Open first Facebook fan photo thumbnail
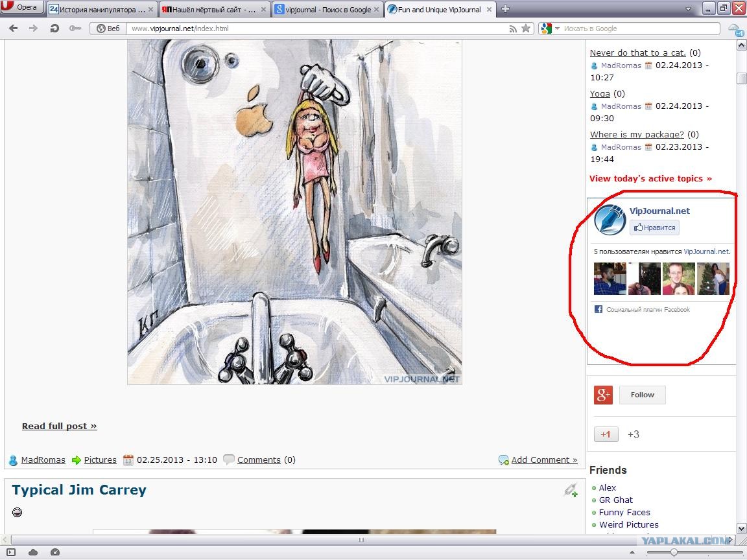 pyautogui.click(x=610, y=279)
